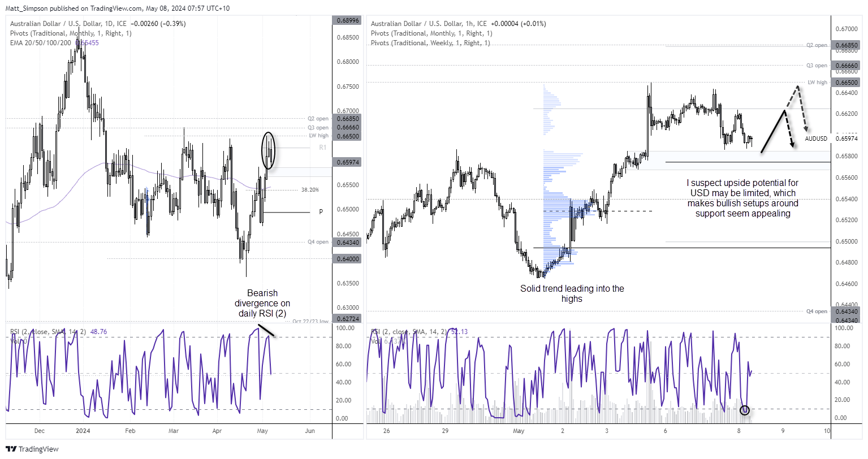This screenshot has height=459, width=868.
Task: Click the 'Q3 open' level label on the daily chart
Action: (318, 128)
